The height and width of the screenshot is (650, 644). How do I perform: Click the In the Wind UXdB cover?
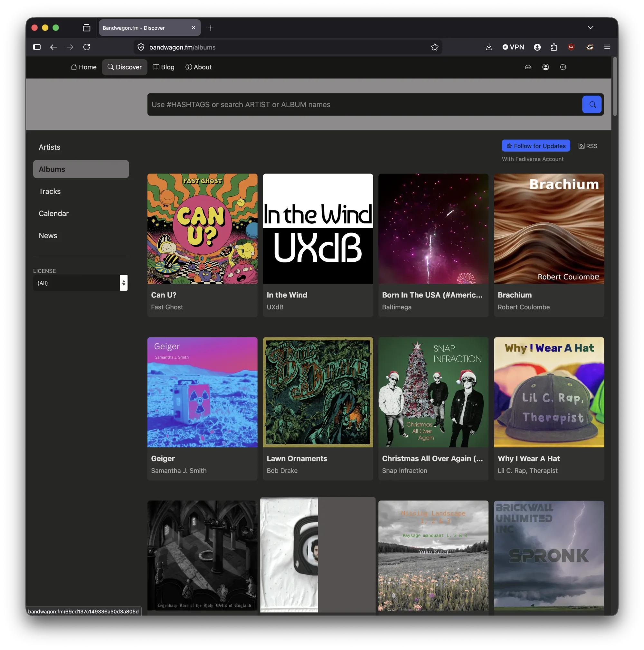point(318,229)
